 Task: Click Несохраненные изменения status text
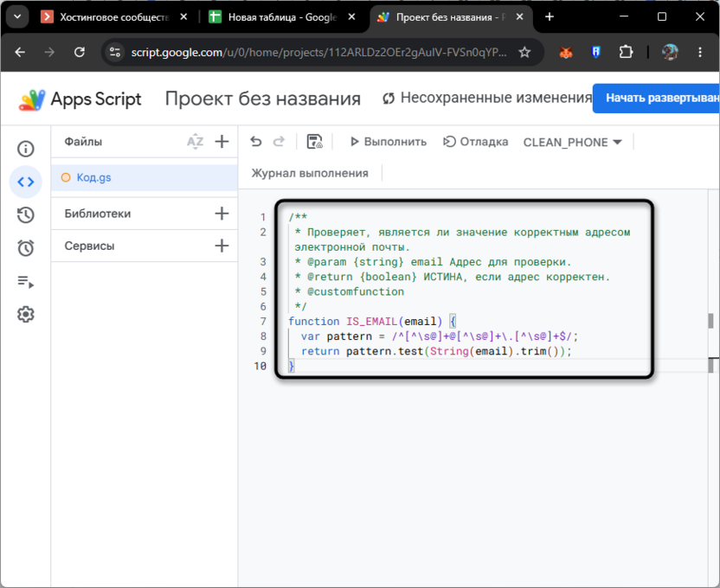[x=496, y=98]
